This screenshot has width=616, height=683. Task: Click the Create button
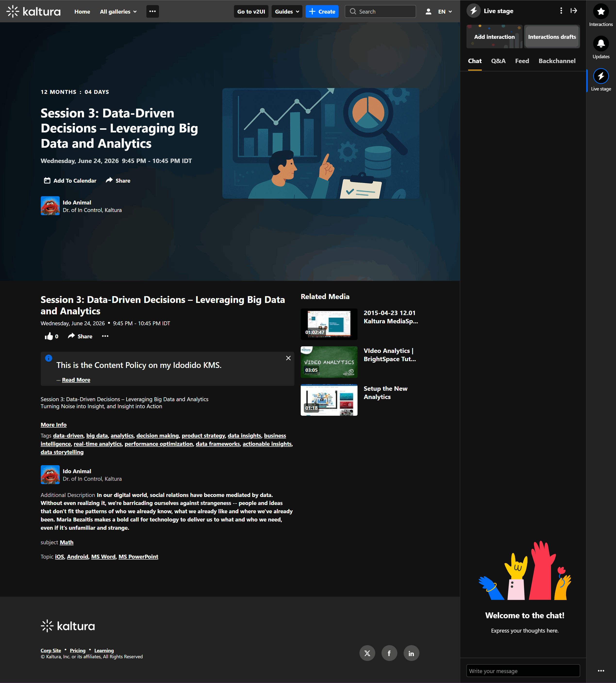322,11
